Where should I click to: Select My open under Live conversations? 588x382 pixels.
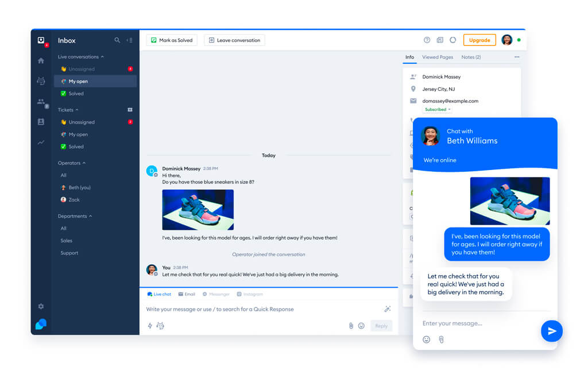pyautogui.click(x=95, y=81)
